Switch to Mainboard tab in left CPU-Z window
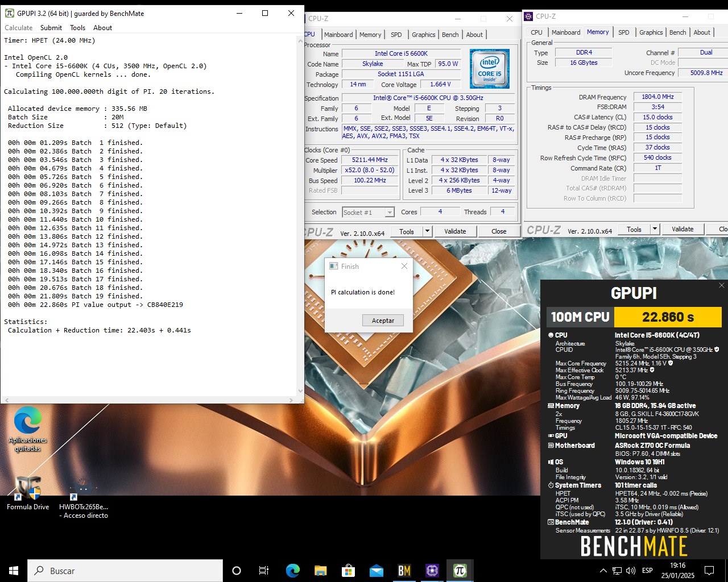This screenshot has width=728, height=582. coord(338,35)
